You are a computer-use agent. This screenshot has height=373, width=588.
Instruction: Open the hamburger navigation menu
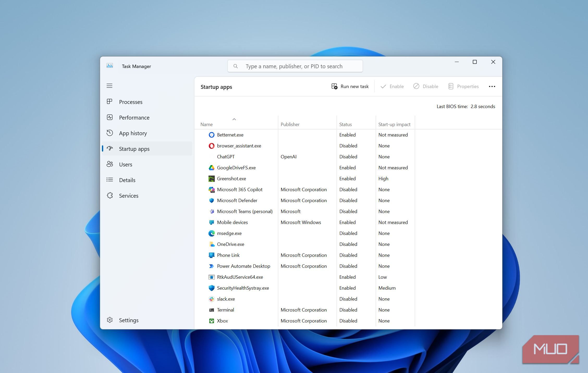[x=109, y=86]
